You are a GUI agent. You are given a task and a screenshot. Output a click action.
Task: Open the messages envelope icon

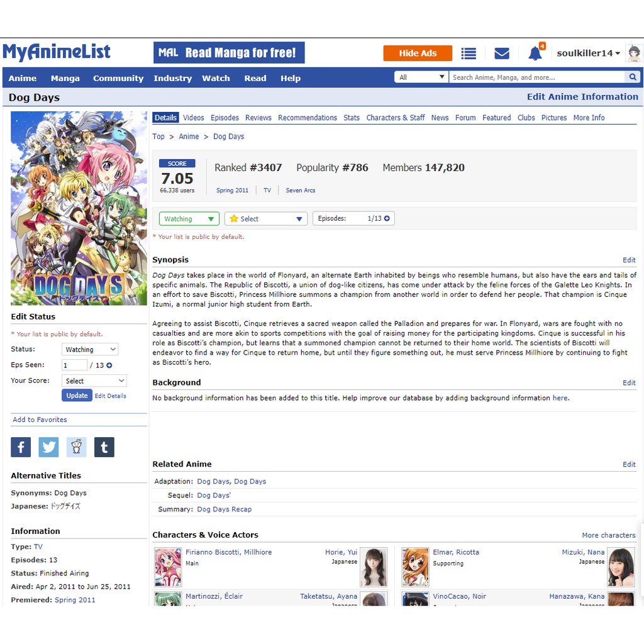[501, 53]
